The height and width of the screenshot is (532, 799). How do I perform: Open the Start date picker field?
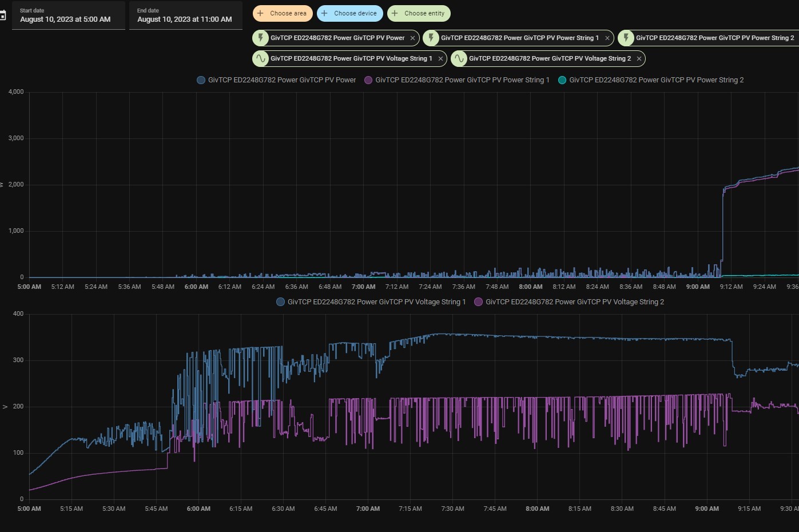pyautogui.click(x=69, y=15)
